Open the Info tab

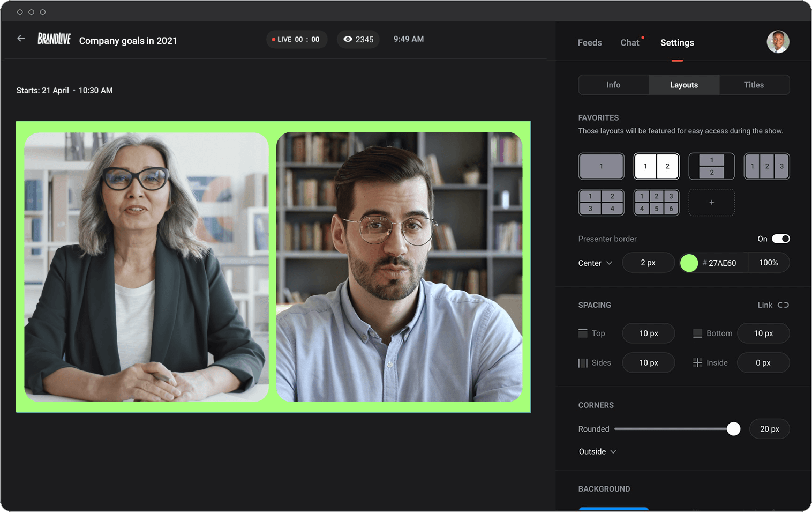tap(613, 85)
